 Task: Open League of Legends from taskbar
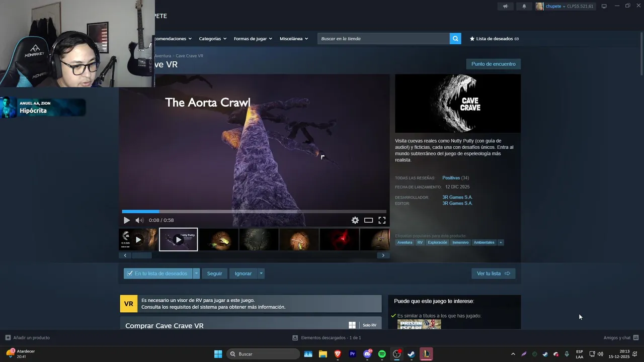[x=426, y=354]
